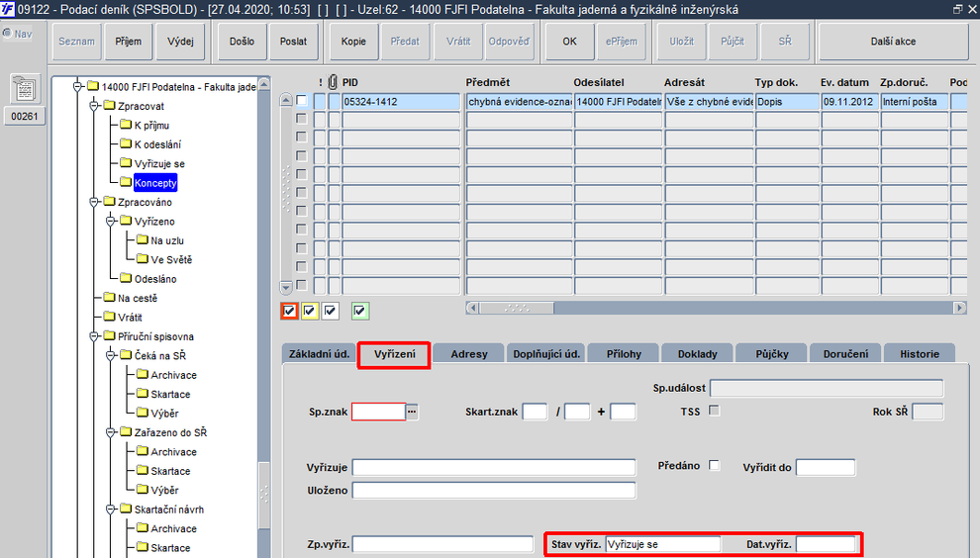Toggle the yellow filter checkbox
Image resolution: width=980 pixels, height=558 pixels.
tap(310, 311)
